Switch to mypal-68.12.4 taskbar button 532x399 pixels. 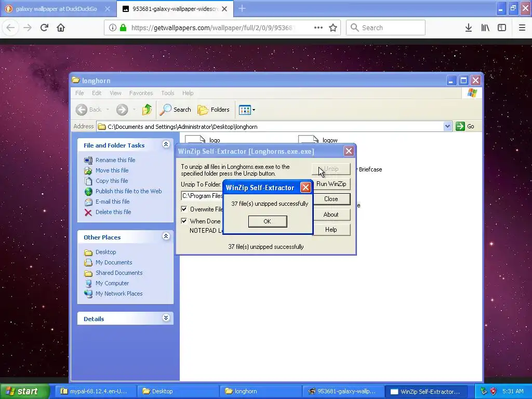point(96,391)
